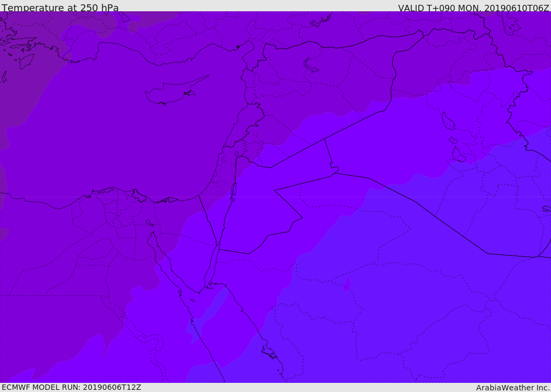Click the 'Temperature at 250 hPa' title

tap(60, 8)
